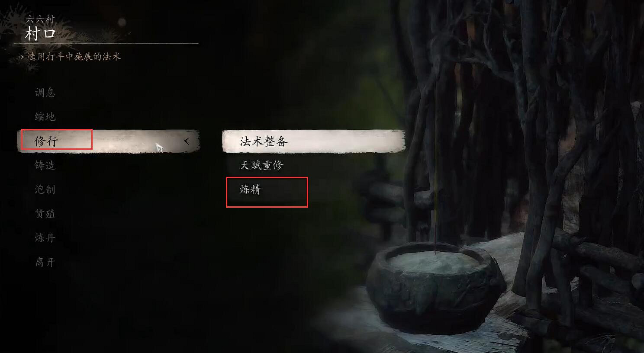Open the 铸造 crafting option
Image resolution: width=644 pixels, height=353 pixels.
point(45,165)
